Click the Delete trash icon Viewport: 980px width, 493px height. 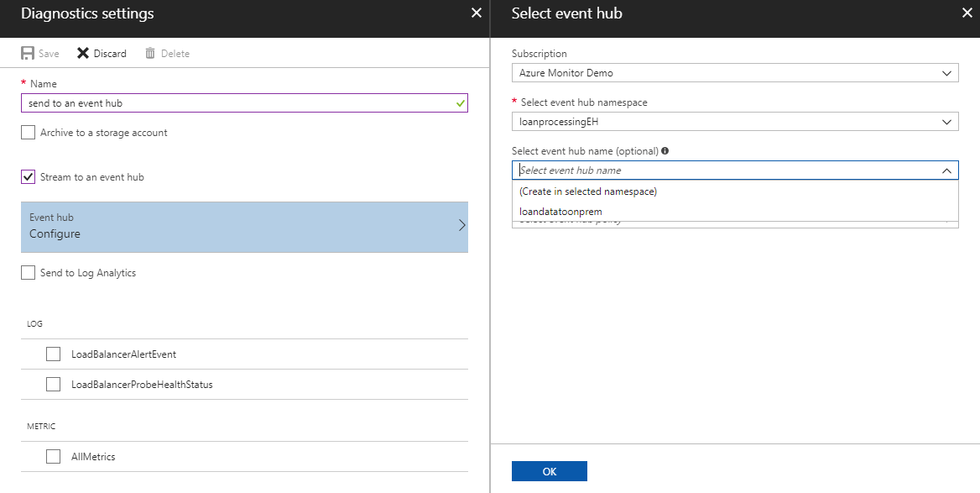point(152,53)
